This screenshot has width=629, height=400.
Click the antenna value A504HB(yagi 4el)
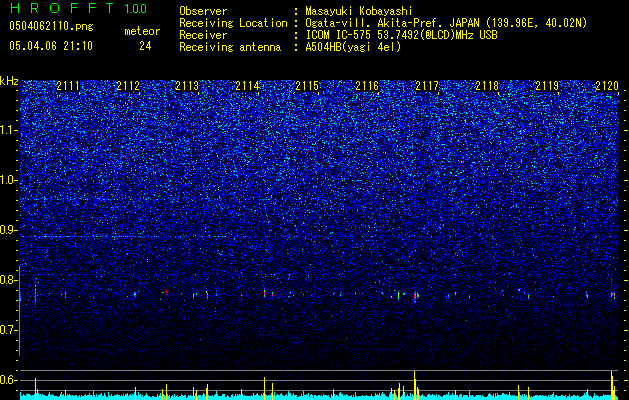pos(353,47)
